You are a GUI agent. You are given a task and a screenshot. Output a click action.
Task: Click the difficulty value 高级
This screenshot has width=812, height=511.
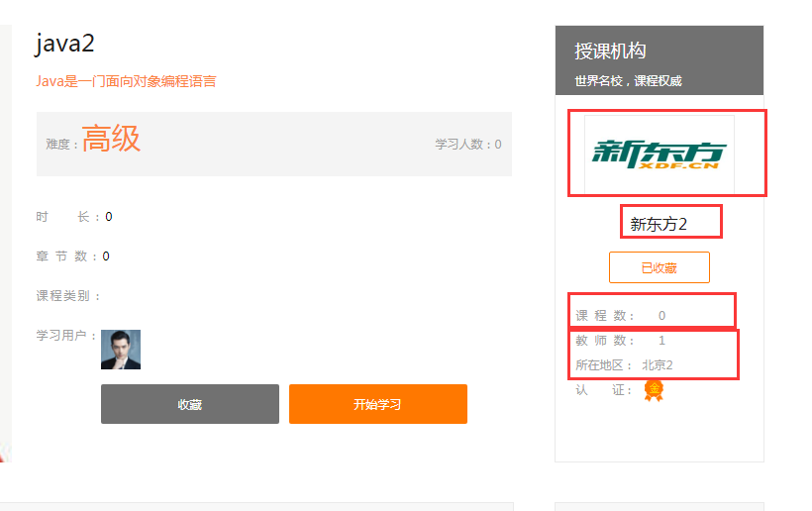click(x=111, y=139)
